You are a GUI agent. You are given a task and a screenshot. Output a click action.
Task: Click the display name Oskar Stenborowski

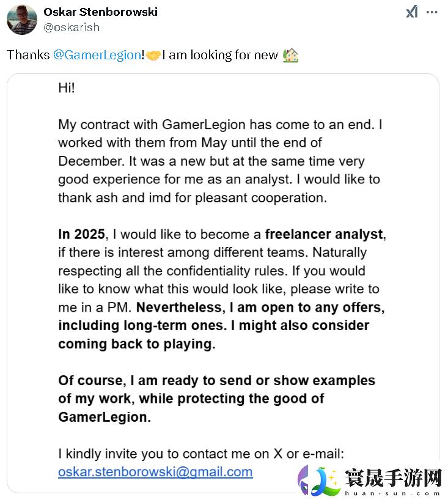coord(100,12)
